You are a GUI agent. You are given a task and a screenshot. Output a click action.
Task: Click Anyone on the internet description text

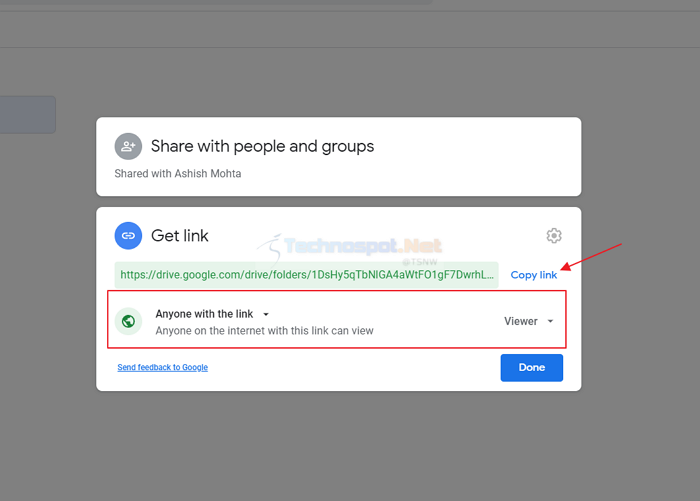264,331
